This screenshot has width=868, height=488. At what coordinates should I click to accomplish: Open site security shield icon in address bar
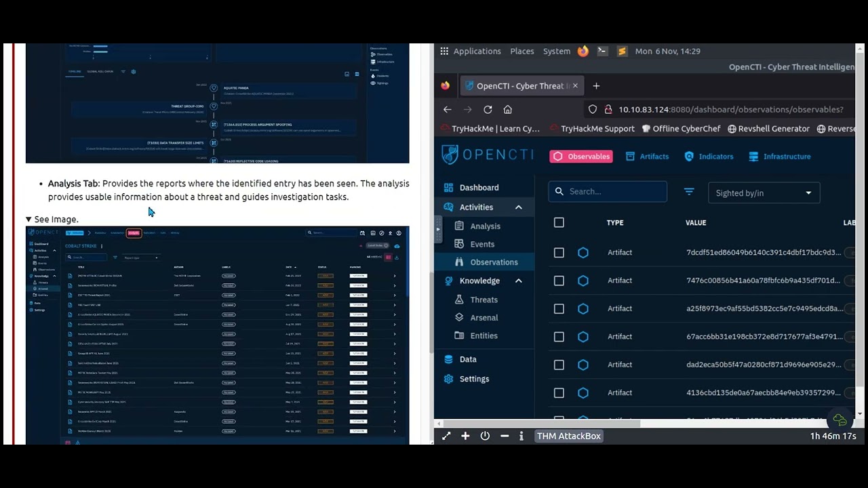click(x=593, y=109)
